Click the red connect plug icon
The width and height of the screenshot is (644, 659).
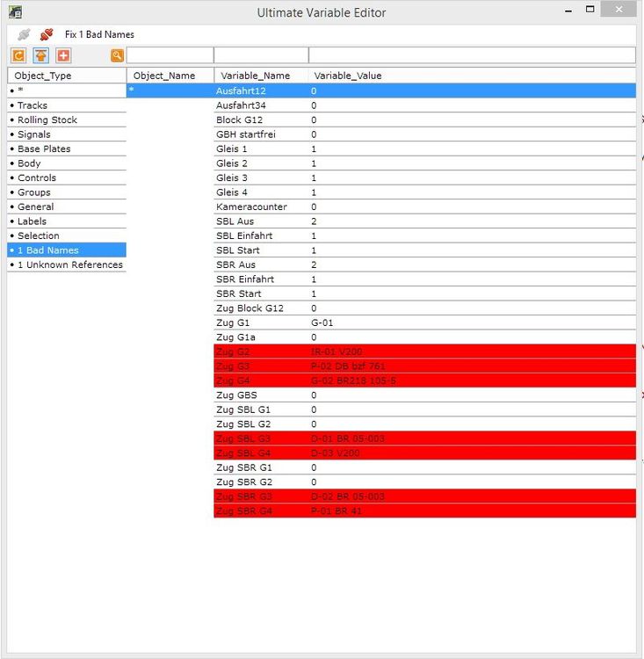pyautogui.click(x=47, y=34)
